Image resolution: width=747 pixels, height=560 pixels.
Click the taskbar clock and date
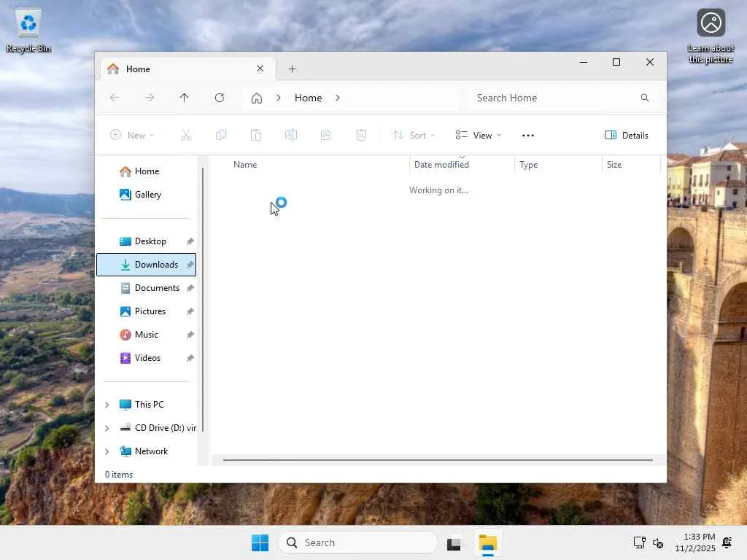[x=695, y=542]
